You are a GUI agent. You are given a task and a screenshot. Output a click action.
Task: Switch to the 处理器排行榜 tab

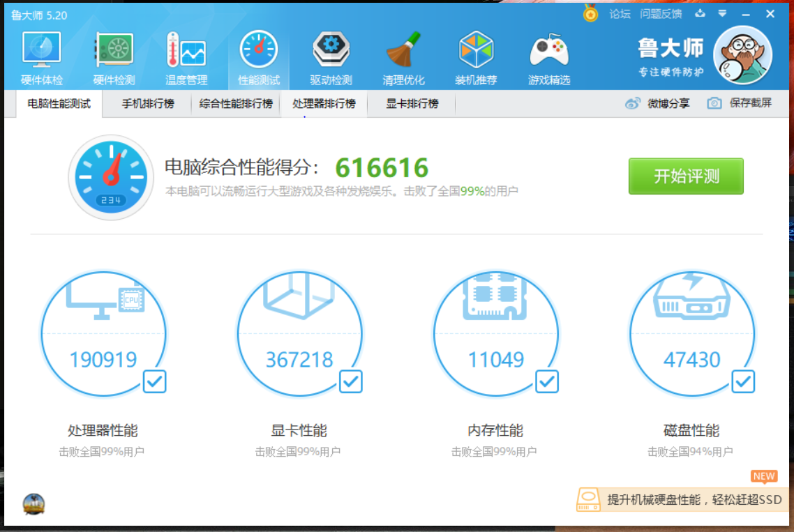324,104
